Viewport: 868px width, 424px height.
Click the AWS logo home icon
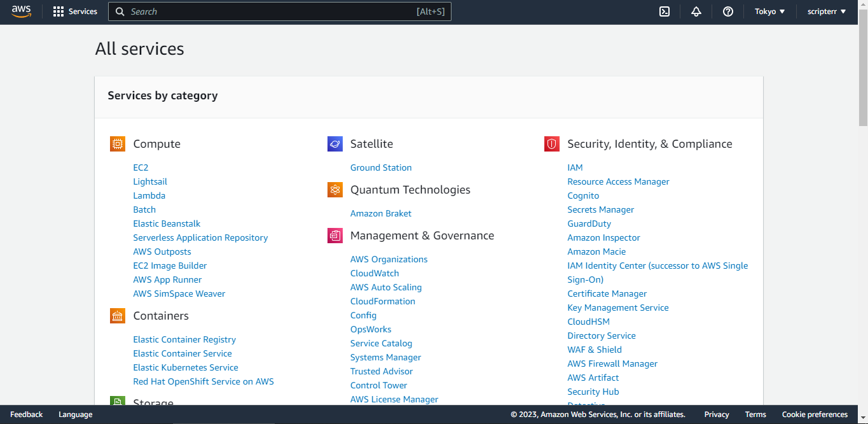[x=21, y=11]
